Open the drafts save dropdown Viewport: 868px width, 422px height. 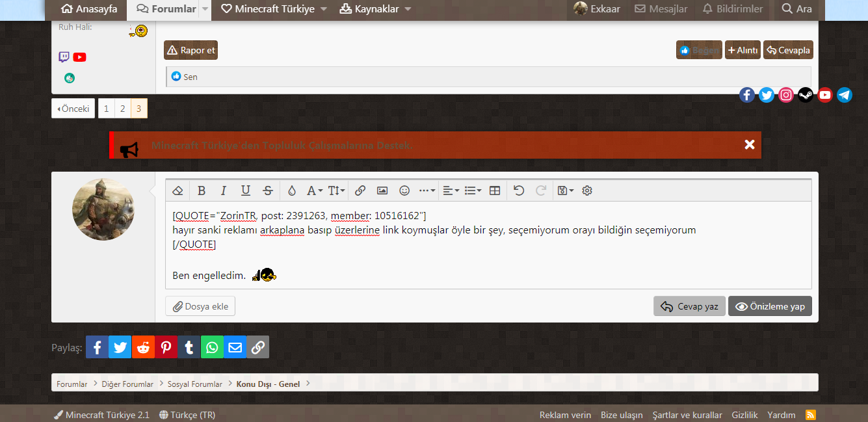coord(565,191)
